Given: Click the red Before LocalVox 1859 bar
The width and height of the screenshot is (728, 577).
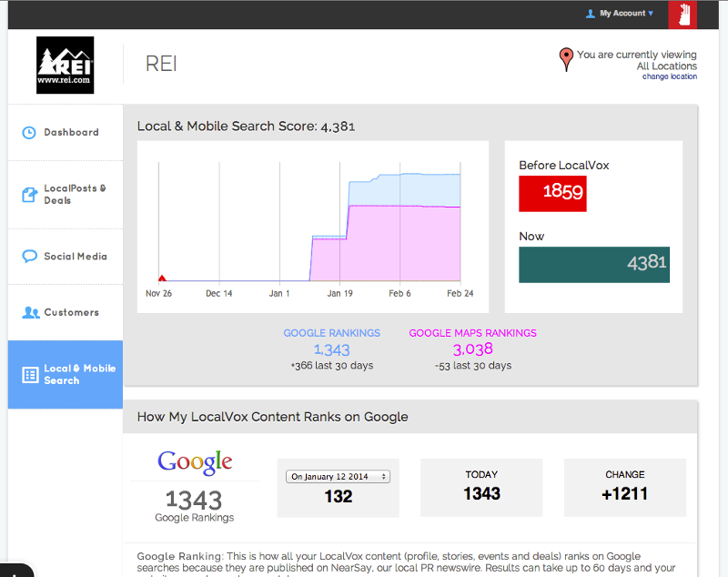Looking at the screenshot, I should (x=552, y=193).
